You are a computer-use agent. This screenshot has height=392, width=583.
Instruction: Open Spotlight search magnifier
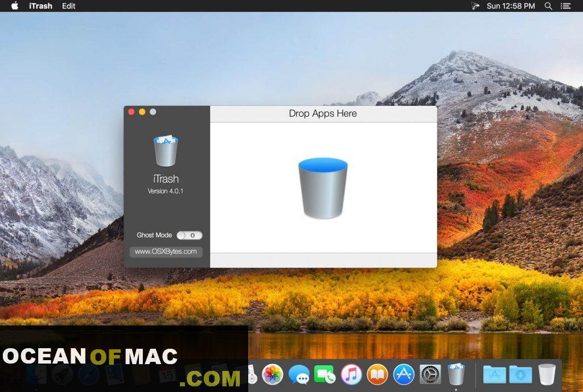click(548, 6)
